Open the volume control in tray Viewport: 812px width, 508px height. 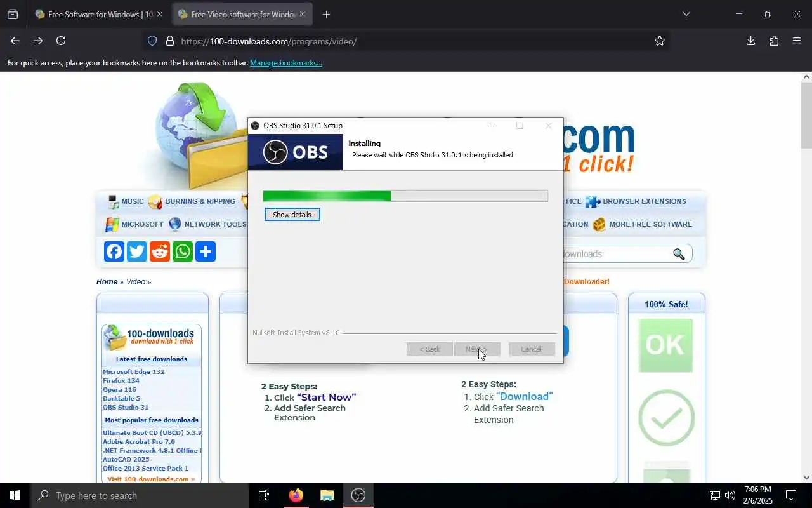(730, 495)
